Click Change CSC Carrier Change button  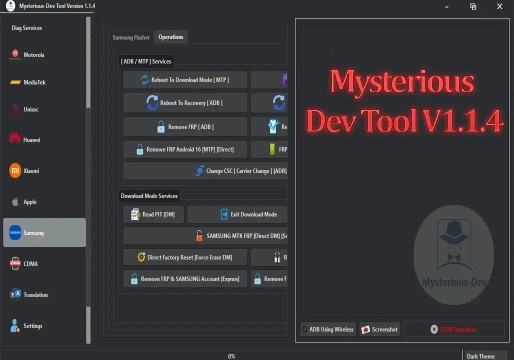click(x=205, y=171)
